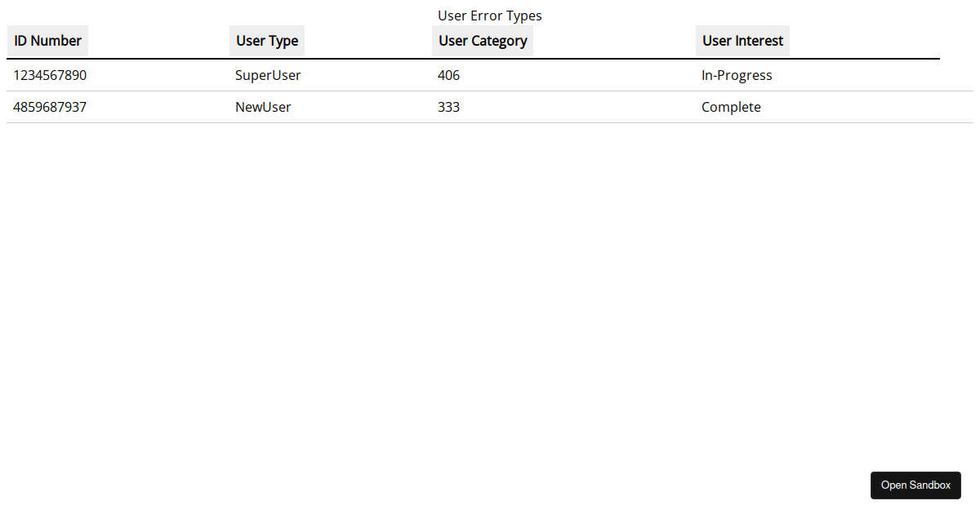Select ID cell 4859687937
980x514 pixels.
tap(50, 107)
